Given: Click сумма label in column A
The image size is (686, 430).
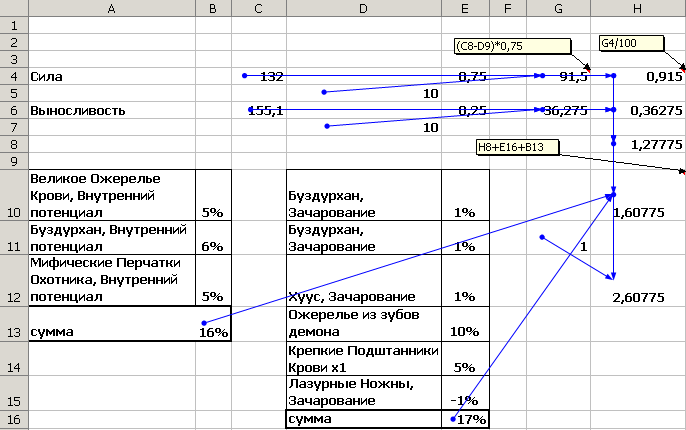Looking at the screenshot, I should (x=112, y=324).
